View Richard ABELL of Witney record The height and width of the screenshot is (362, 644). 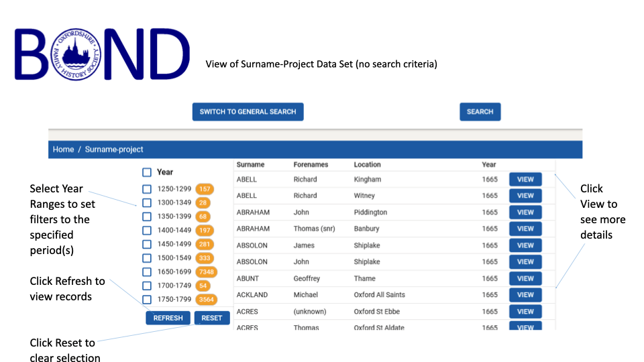tap(525, 196)
